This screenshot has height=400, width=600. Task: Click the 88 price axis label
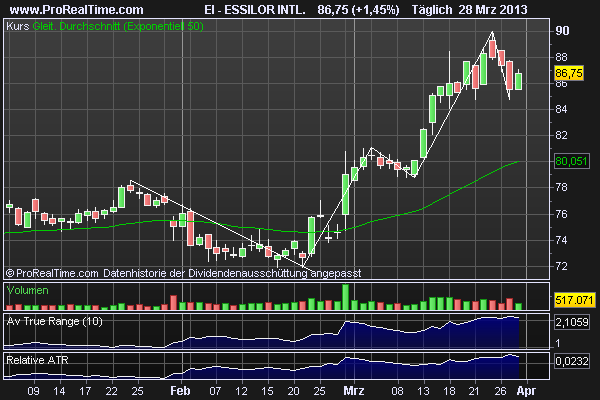pyautogui.click(x=561, y=57)
